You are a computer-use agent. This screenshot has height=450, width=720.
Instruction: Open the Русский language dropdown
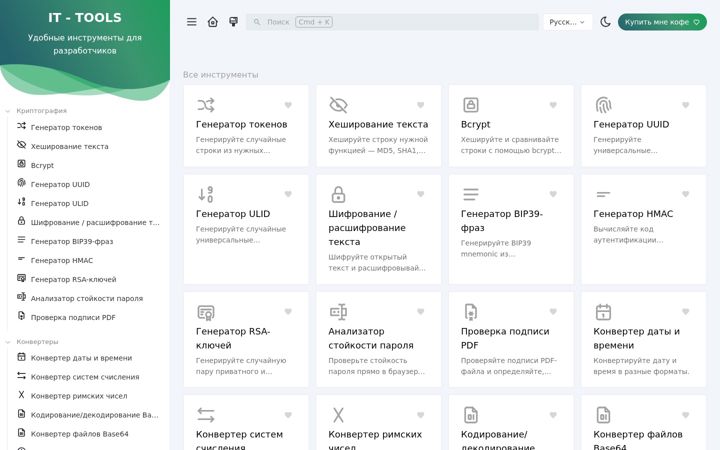(568, 22)
